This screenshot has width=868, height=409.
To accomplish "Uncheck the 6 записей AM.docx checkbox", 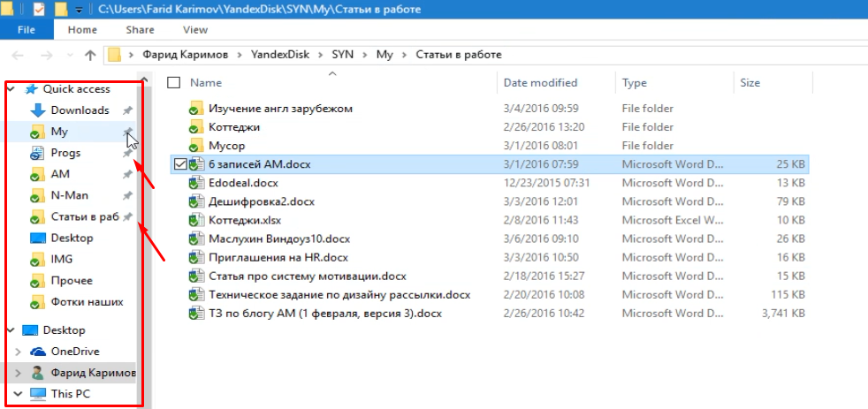I will pos(180,164).
